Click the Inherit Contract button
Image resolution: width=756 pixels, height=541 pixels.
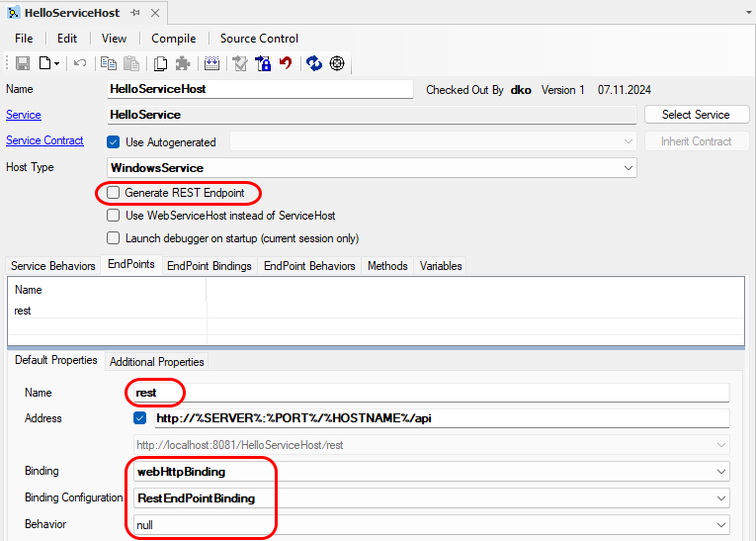click(697, 141)
